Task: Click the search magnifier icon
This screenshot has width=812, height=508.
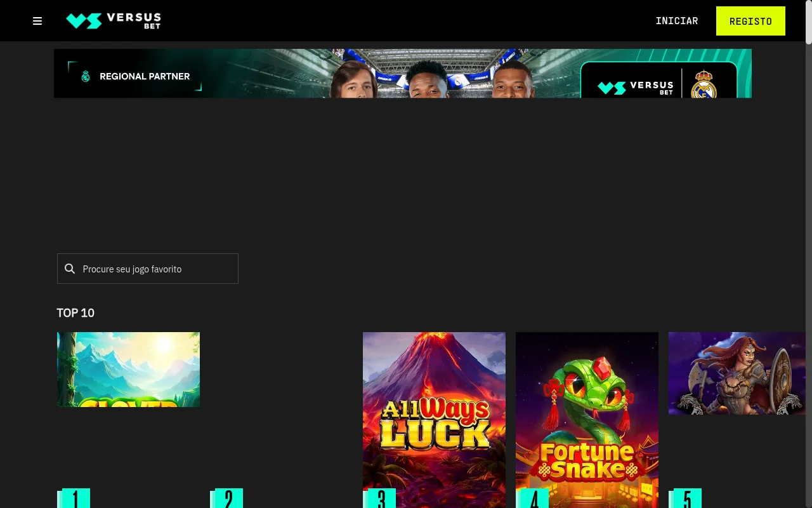Action: tap(70, 269)
